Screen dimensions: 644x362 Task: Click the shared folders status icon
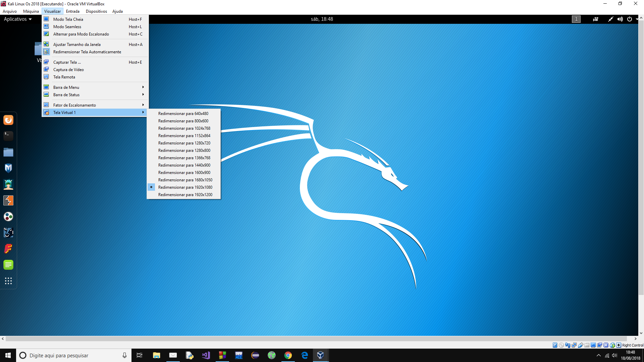pos(587,345)
